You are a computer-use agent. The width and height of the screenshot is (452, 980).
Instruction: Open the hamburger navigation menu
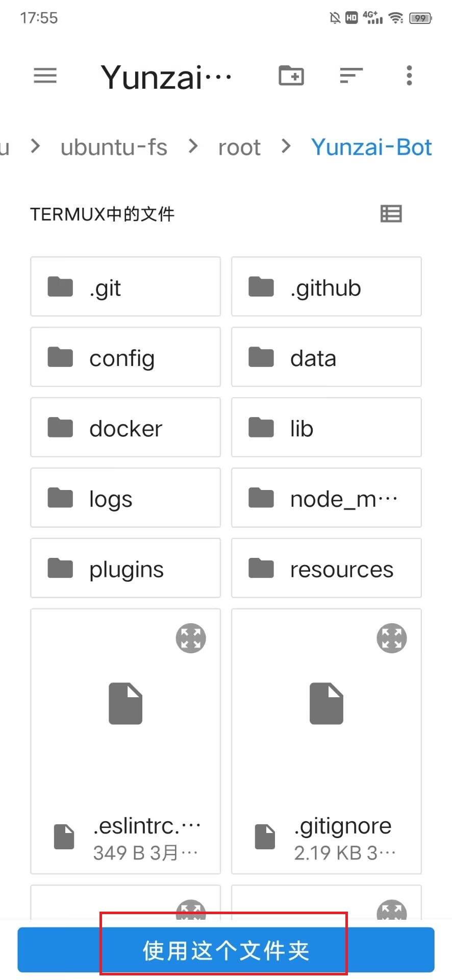tap(45, 76)
